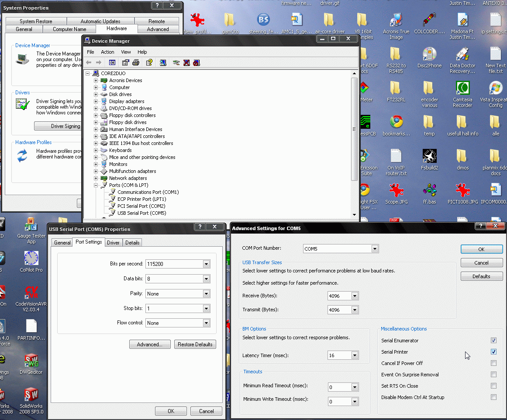
Task: Click the Properties toolbar icon in Device Manager
Action: (126, 62)
